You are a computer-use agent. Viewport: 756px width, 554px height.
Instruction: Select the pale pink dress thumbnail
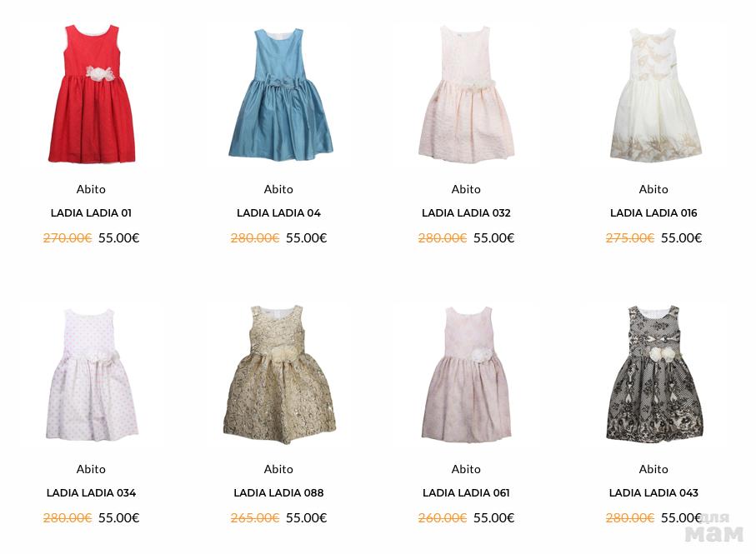(466, 93)
